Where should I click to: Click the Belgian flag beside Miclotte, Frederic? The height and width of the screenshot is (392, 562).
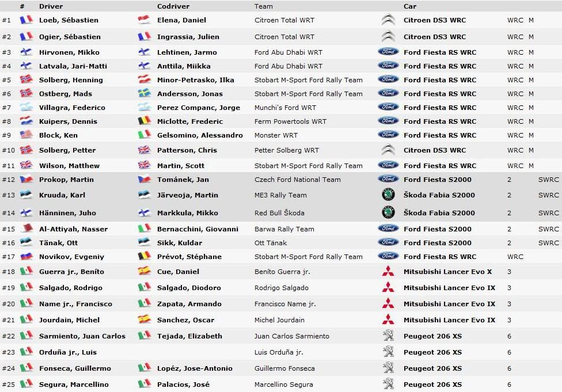point(144,121)
